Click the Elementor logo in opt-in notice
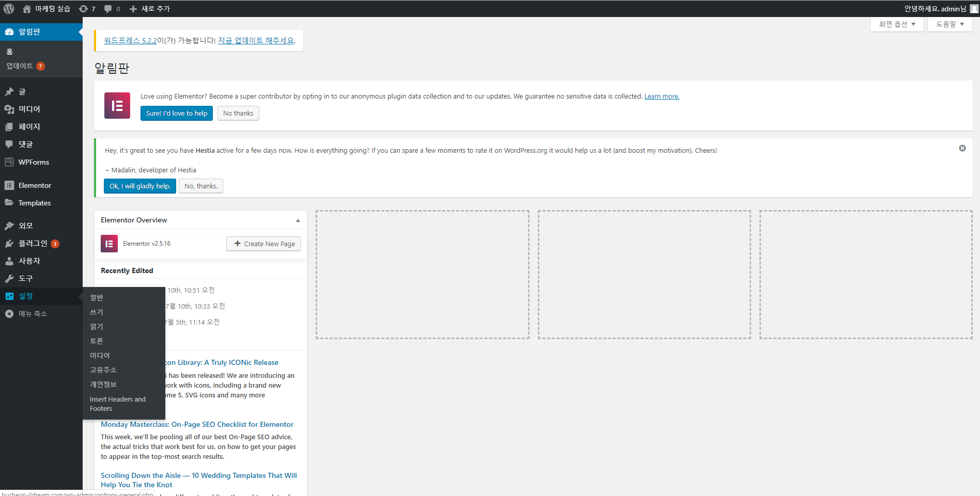The height and width of the screenshot is (496, 980). 117,106
